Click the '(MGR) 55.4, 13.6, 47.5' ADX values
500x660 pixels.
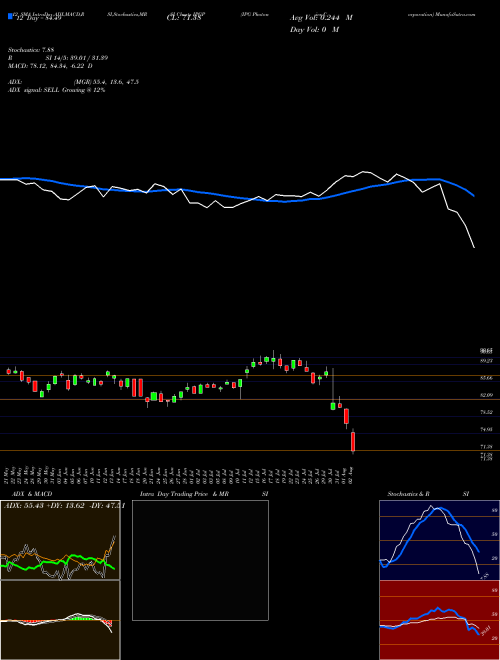click(106, 82)
